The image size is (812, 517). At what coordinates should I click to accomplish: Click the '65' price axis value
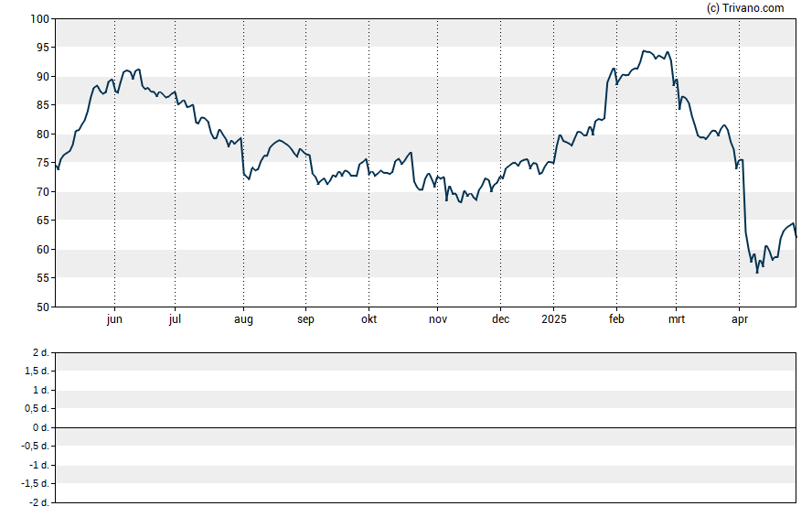[x=43, y=221]
